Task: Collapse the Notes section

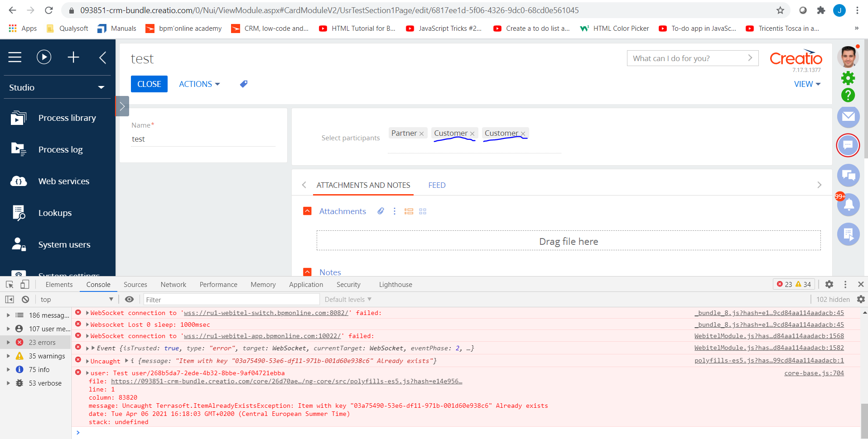Action: coord(307,272)
